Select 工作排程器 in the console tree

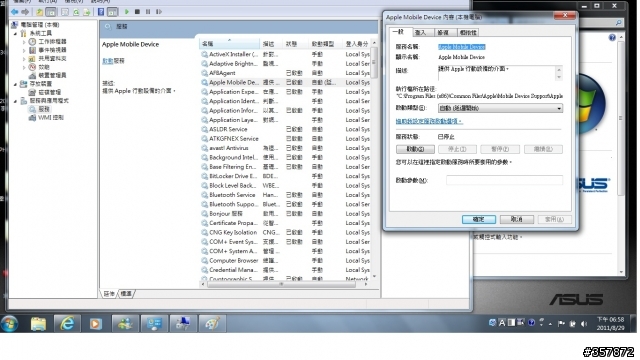(52, 42)
